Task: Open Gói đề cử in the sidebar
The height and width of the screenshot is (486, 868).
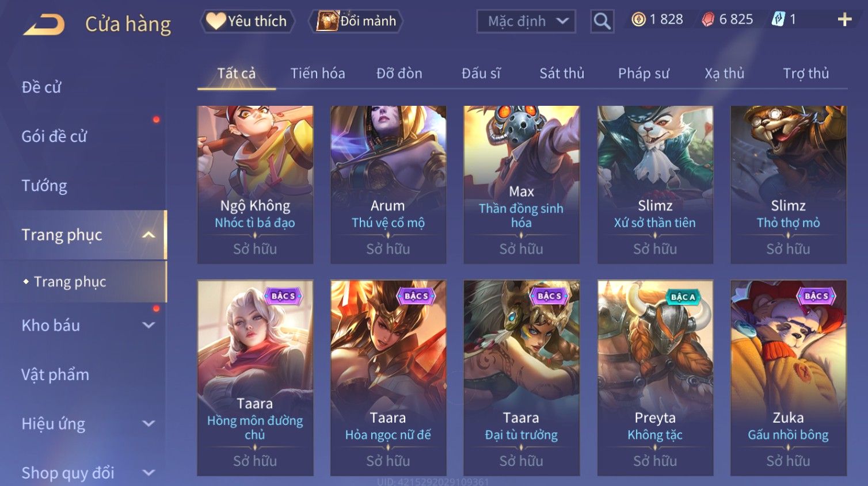Action: [54, 136]
